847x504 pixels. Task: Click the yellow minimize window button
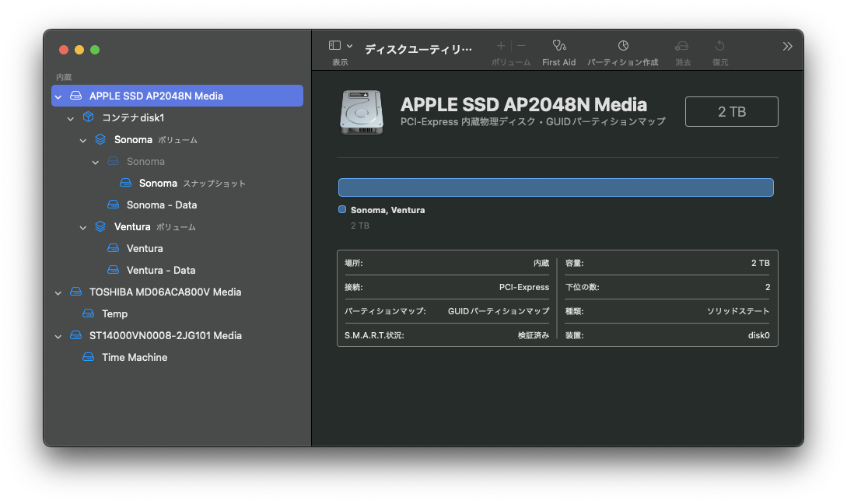tap(79, 50)
